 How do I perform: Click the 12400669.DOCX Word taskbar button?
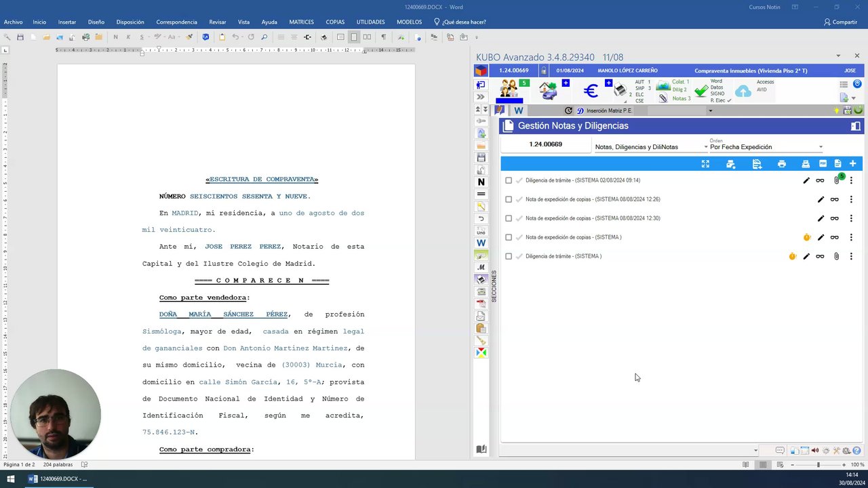click(58, 479)
